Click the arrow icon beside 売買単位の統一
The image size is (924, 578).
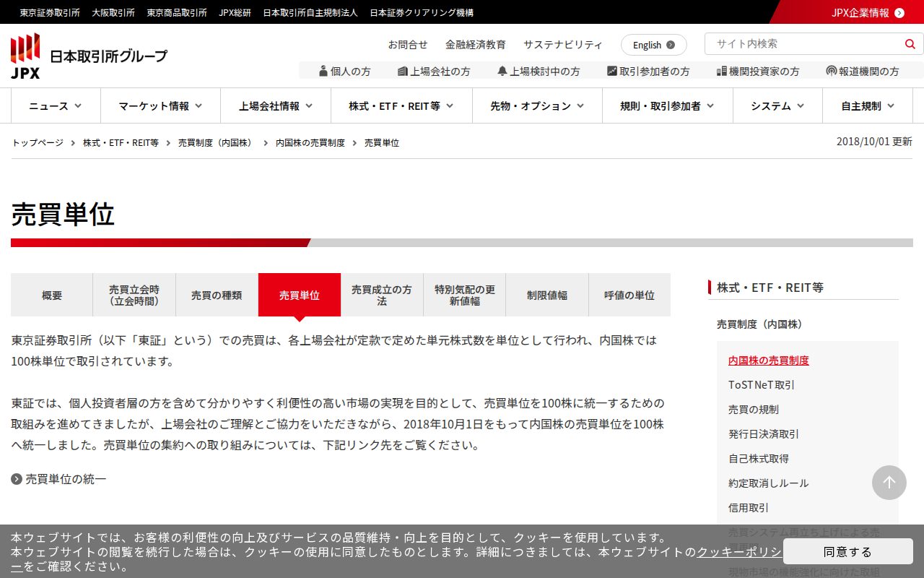tap(17, 478)
